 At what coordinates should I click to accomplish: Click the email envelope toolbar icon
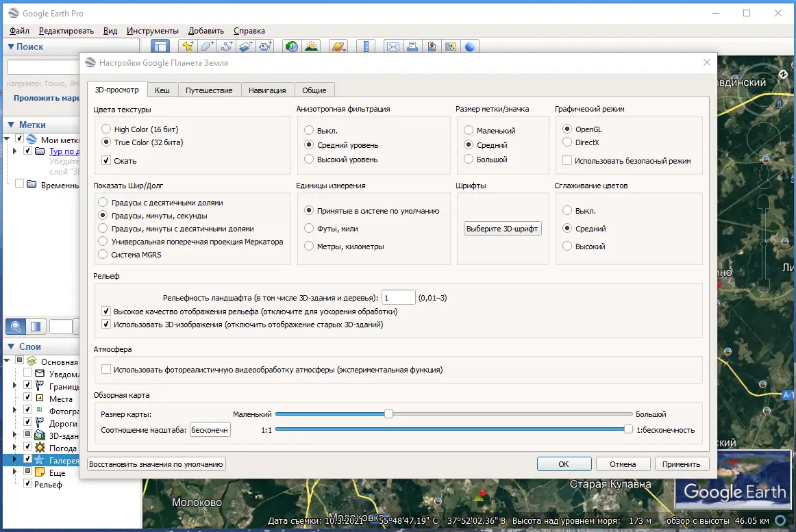[x=393, y=47]
